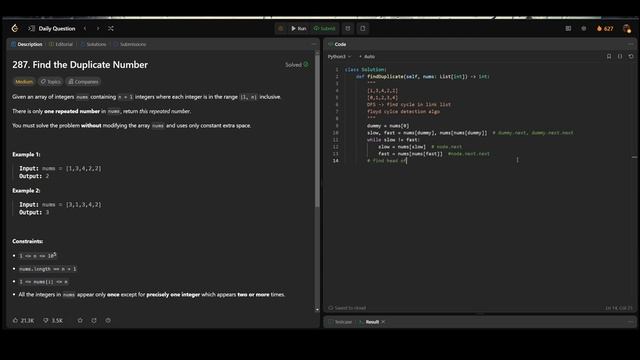
Task: Click line number 1 in the editor gutter
Action: [337, 69]
